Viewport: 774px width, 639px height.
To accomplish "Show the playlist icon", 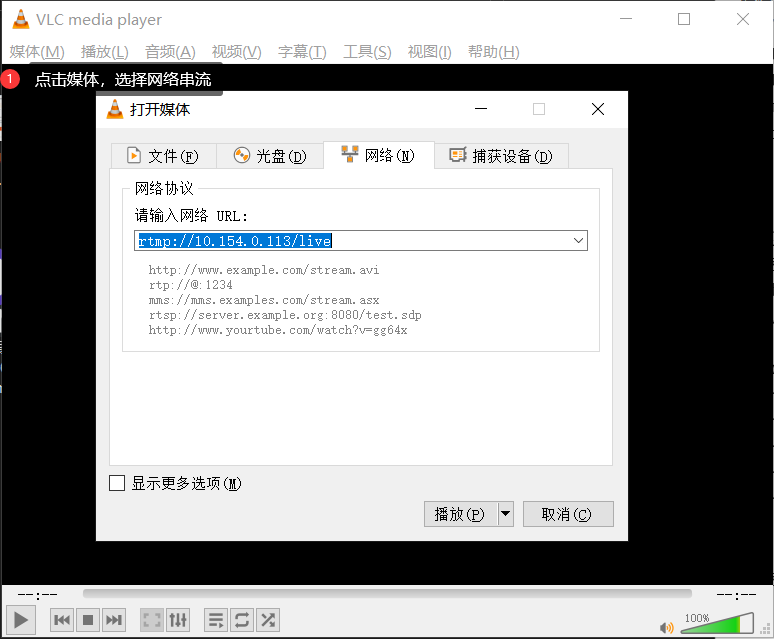I will pos(216,620).
